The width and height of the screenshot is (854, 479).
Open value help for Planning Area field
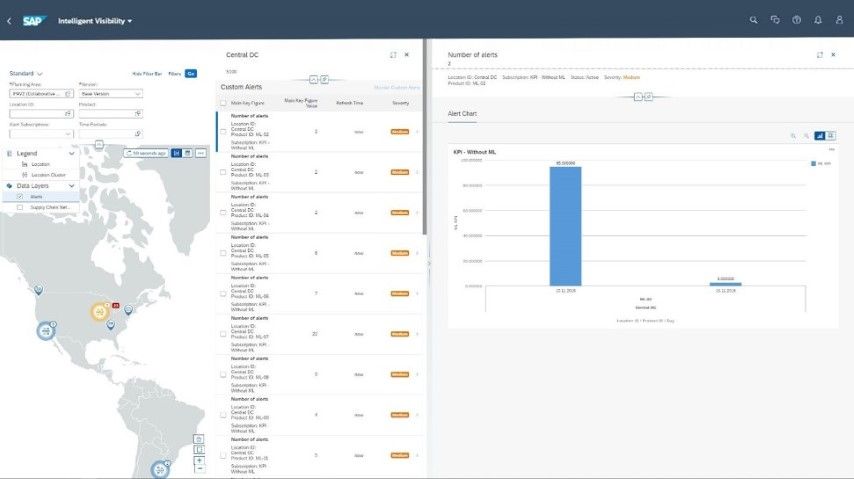(x=68, y=94)
